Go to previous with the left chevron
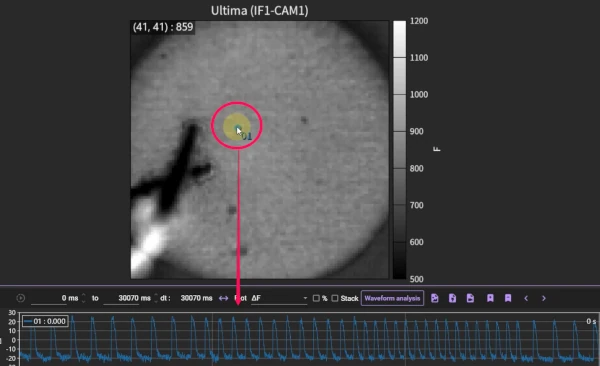Screen dimensions: 600x366 click(526, 298)
